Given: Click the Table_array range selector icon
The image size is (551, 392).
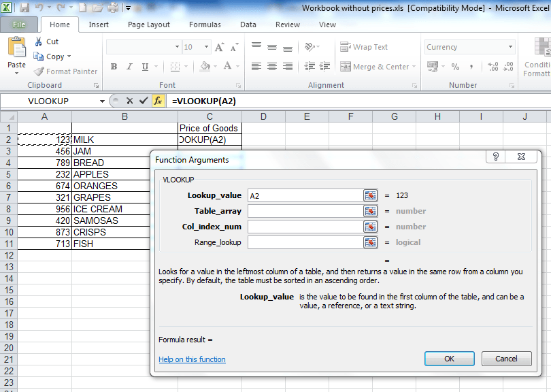Looking at the screenshot, I should [370, 211].
